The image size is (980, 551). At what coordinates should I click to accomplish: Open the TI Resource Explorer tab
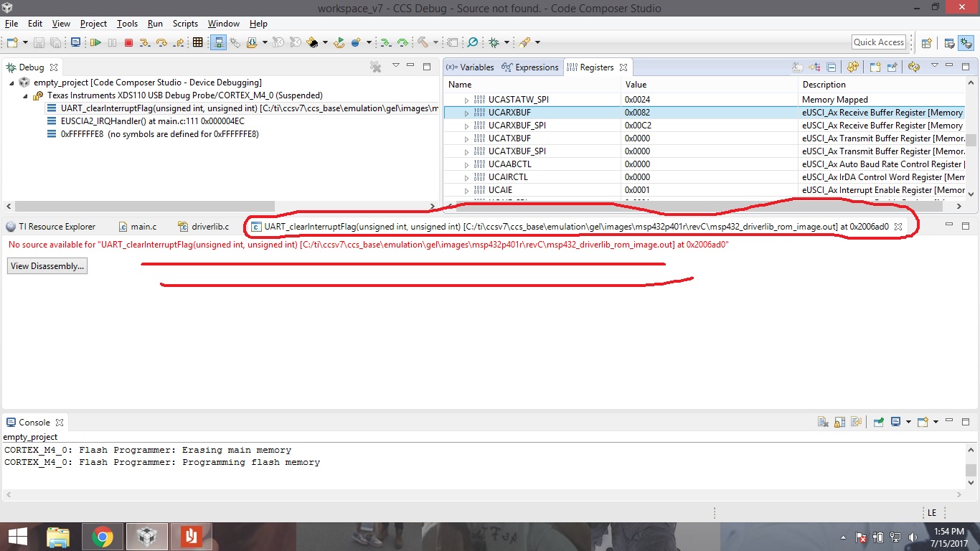50,227
